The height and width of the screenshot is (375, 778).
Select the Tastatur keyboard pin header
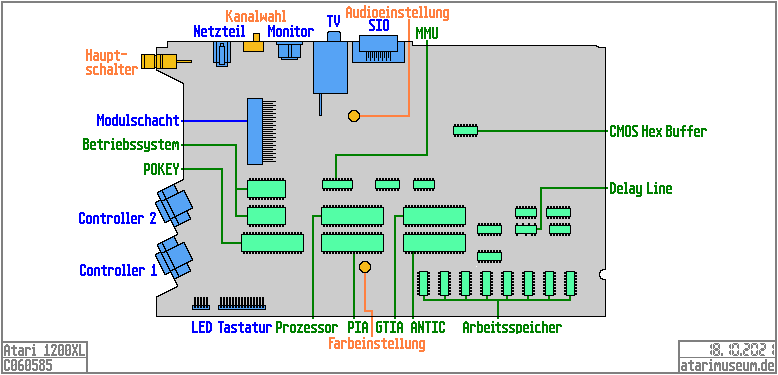click(242, 304)
